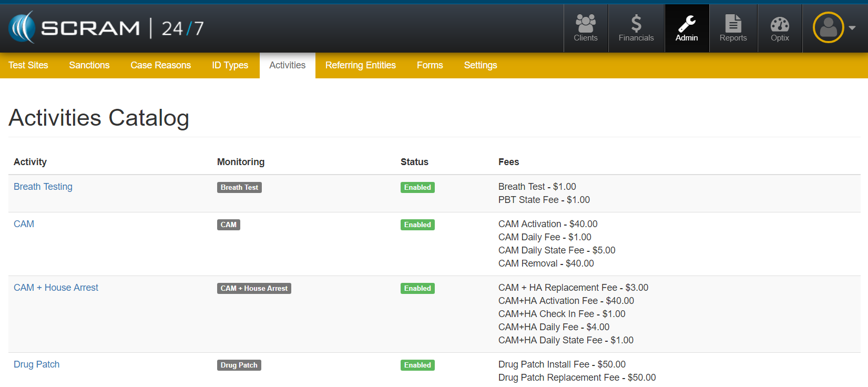
Task: Open the Settings tab
Action: (480, 65)
